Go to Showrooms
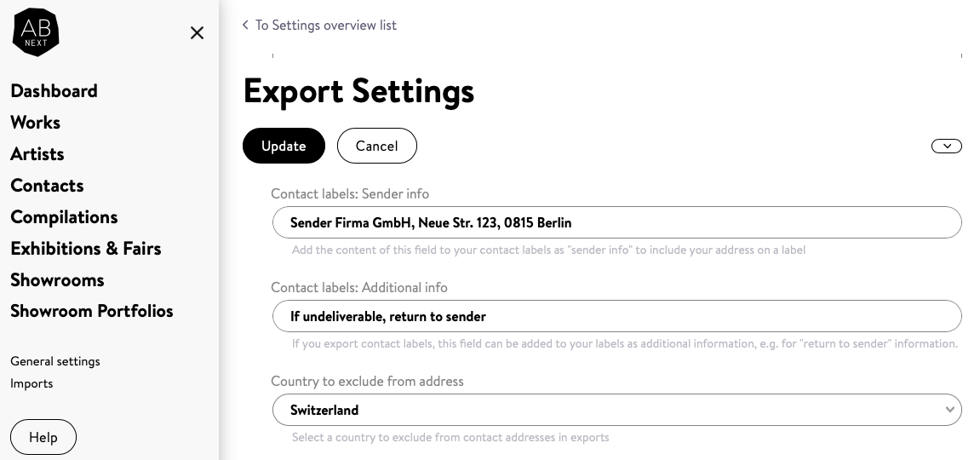The height and width of the screenshot is (460, 980). (x=57, y=280)
